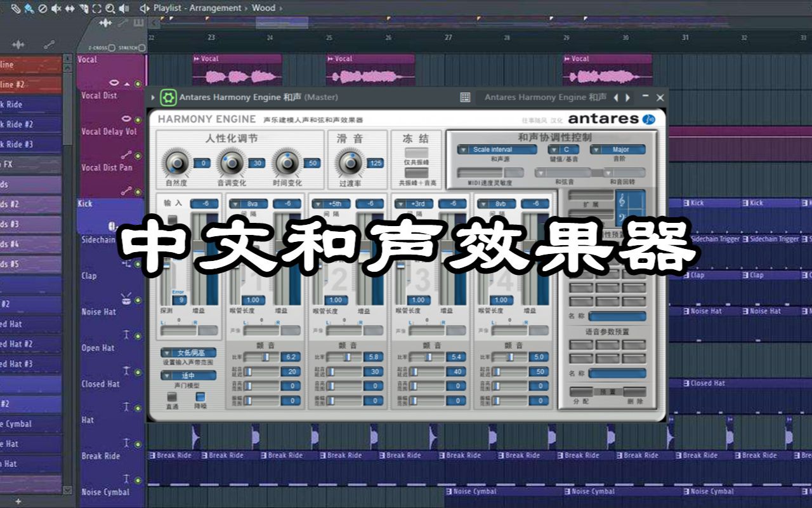Show automation clips with the curve icon
This screenshot has height=508, width=812.
(x=122, y=23)
